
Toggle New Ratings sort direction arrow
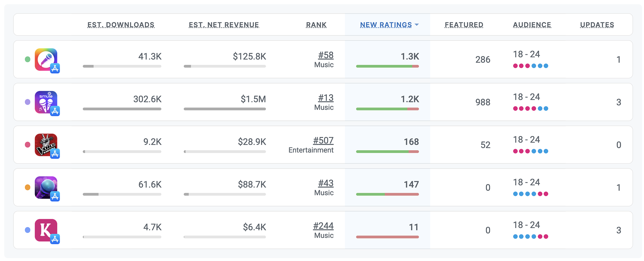click(417, 25)
